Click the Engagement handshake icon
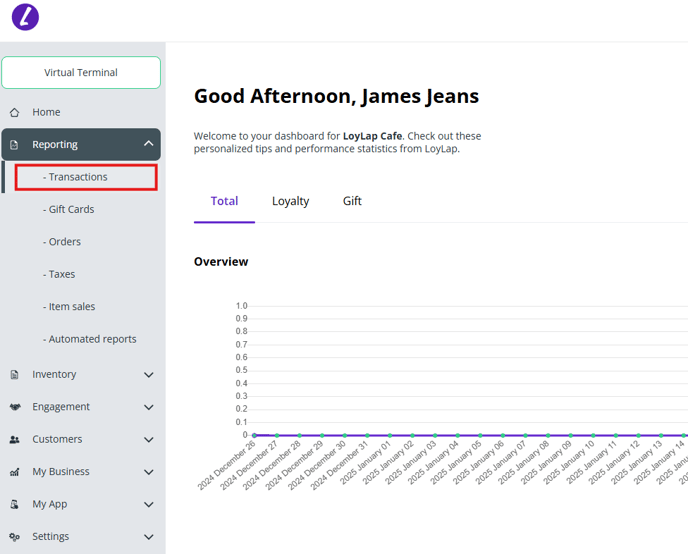Image resolution: width=688 pixels, height=554 pixels. [14, 407]
